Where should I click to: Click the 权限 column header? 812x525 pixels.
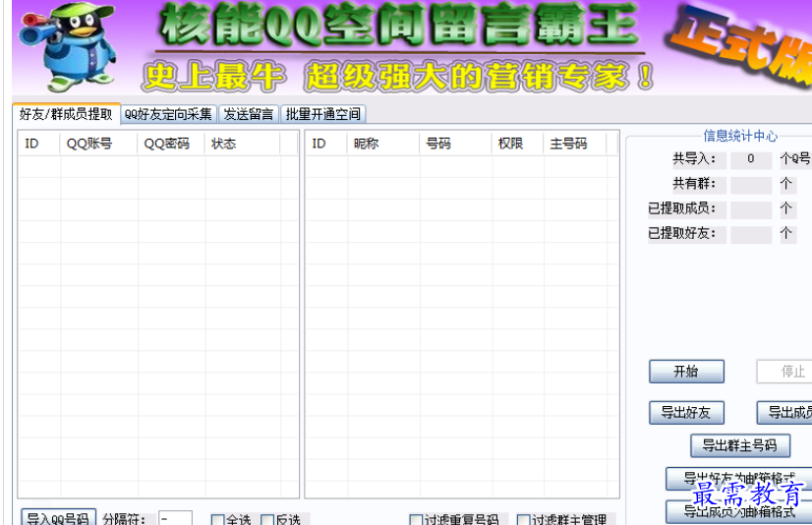[x=517, y=144]
